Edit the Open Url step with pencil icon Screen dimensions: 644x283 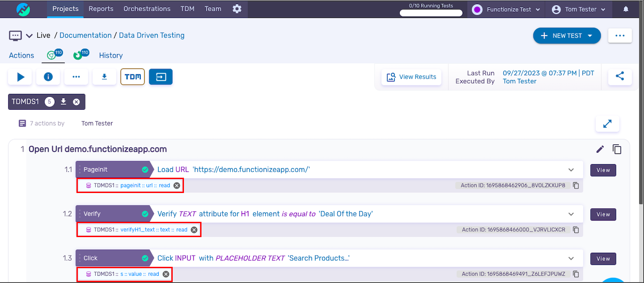tap(600, 149)
